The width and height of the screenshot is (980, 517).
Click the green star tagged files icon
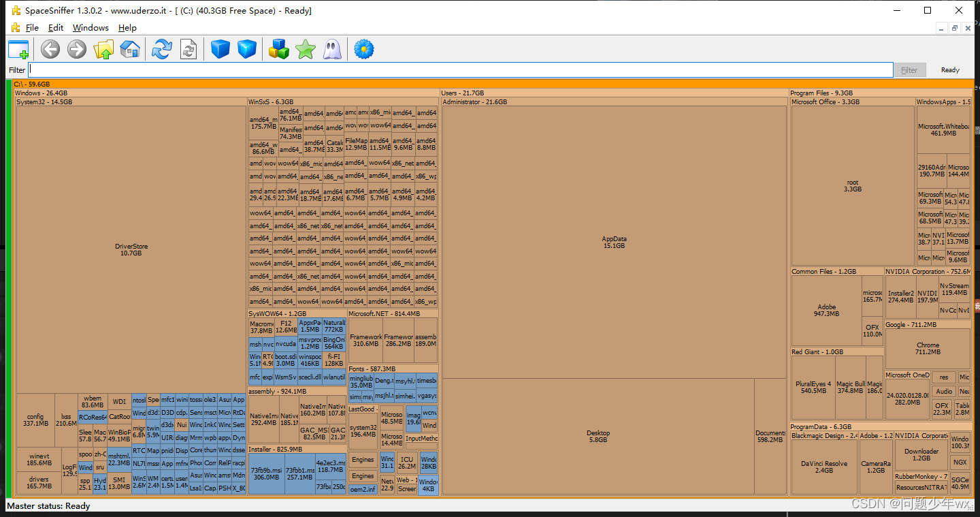pos(306,49)
